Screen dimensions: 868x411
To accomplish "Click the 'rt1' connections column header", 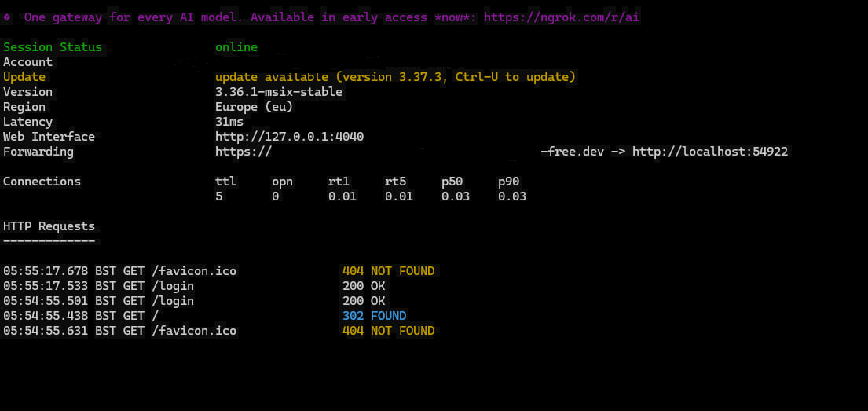I will pos(339,182).
